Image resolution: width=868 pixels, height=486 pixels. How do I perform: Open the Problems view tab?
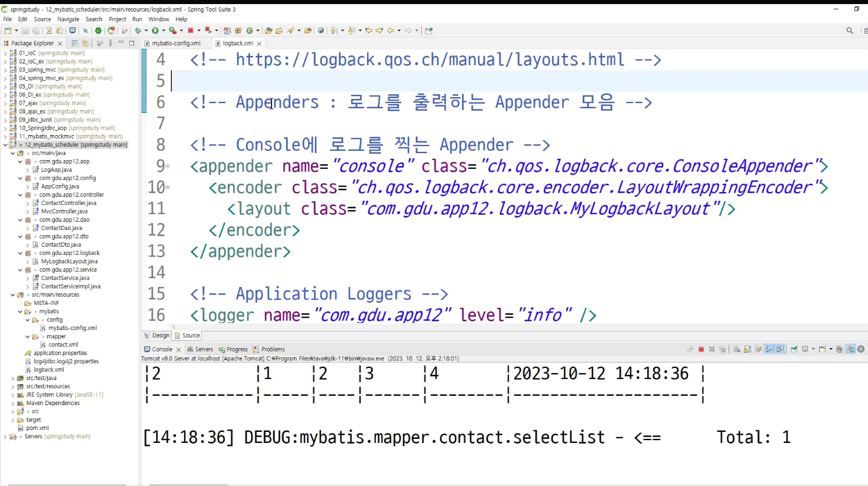coord(269,349)
